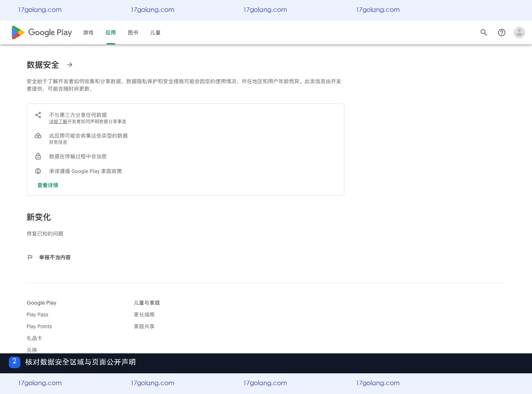Open the account avatar menu
532x394 pixels.
pos(519,33)
